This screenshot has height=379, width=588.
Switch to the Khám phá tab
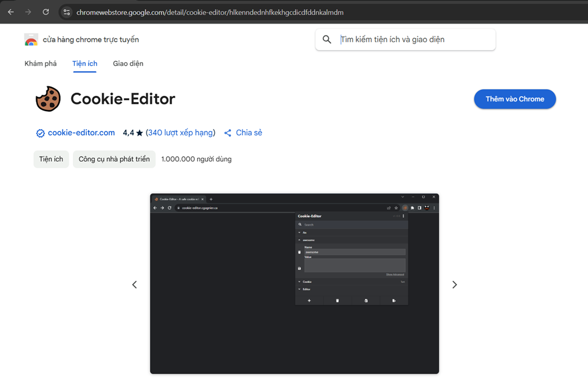(40, 63)
